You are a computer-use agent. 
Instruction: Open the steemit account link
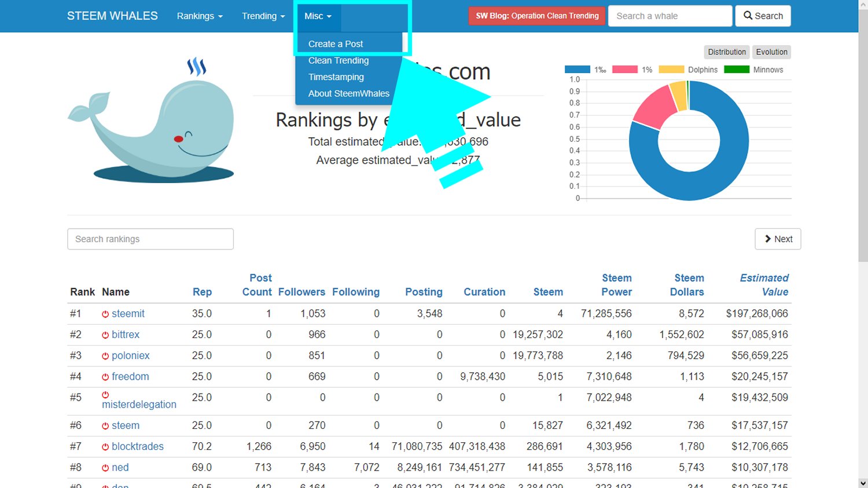(x=128, y=314)
